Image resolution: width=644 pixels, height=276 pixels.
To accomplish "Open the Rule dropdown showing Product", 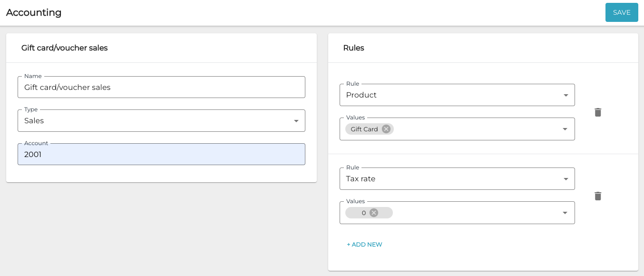I will (457, 95).
